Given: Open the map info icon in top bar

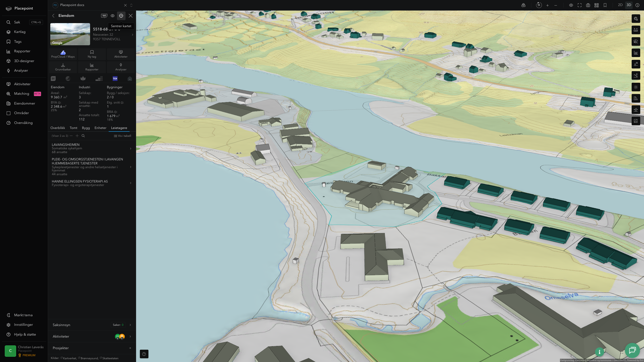Looking at the screenshot, I should 637,5.
